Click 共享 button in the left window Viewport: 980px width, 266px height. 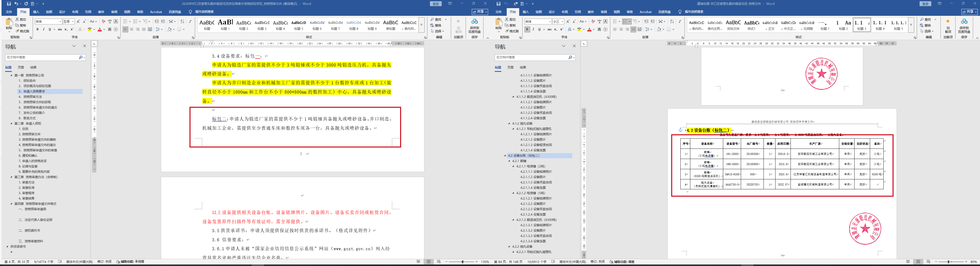479,12
